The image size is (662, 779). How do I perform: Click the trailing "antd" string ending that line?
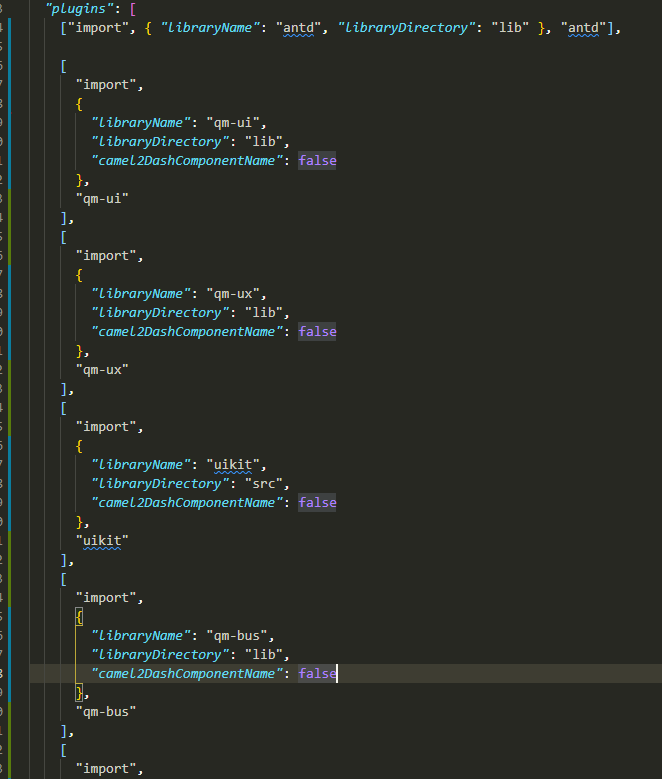click(x=583, y=28)
